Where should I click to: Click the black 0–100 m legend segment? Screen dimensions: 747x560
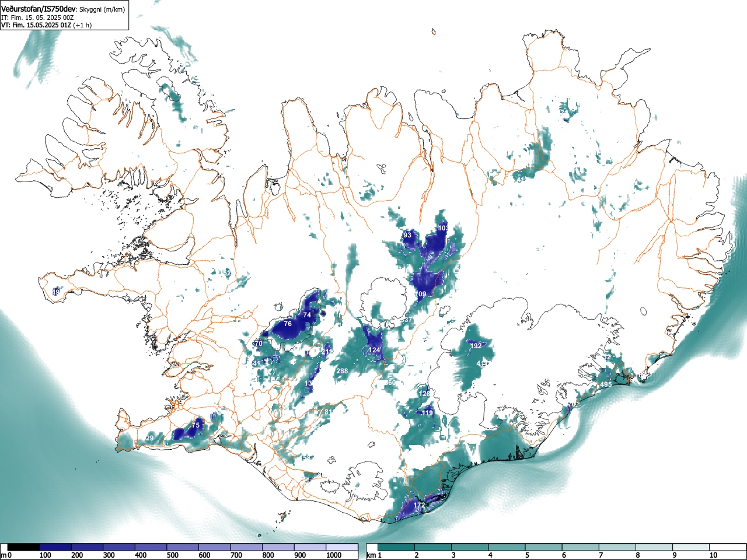point(24,547)
